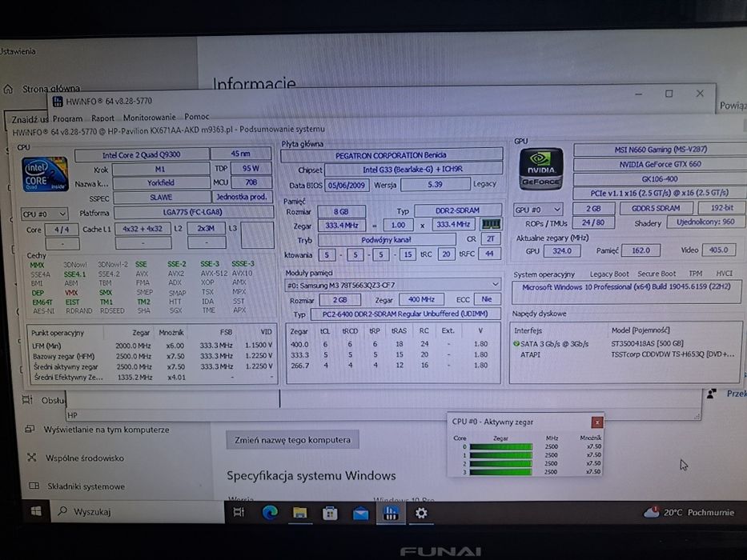This screenshot has width=747, height=560.
Task: Open Microsoft Store from the taskbar
Action: tap(330, 514)
